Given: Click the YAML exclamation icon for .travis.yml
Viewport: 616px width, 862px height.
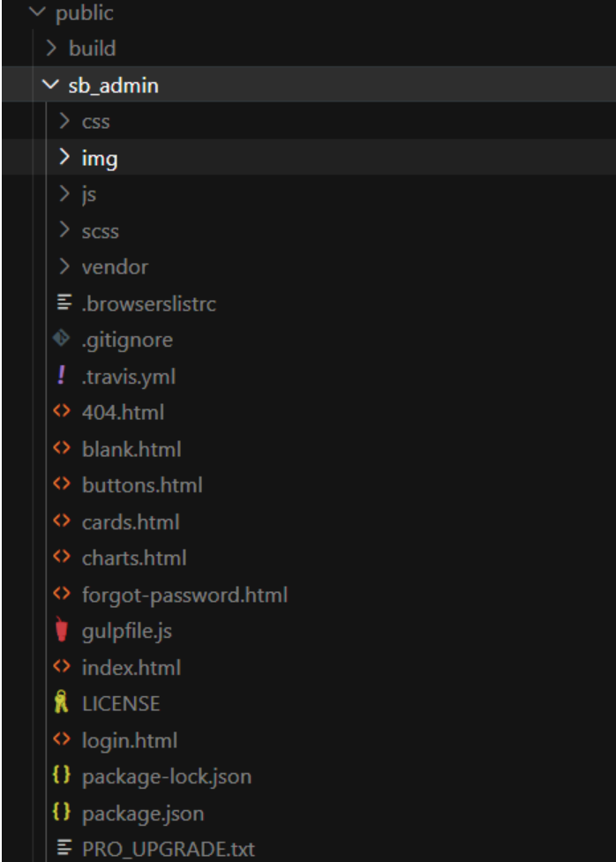Looking at the screenshot, I should 61,377.
